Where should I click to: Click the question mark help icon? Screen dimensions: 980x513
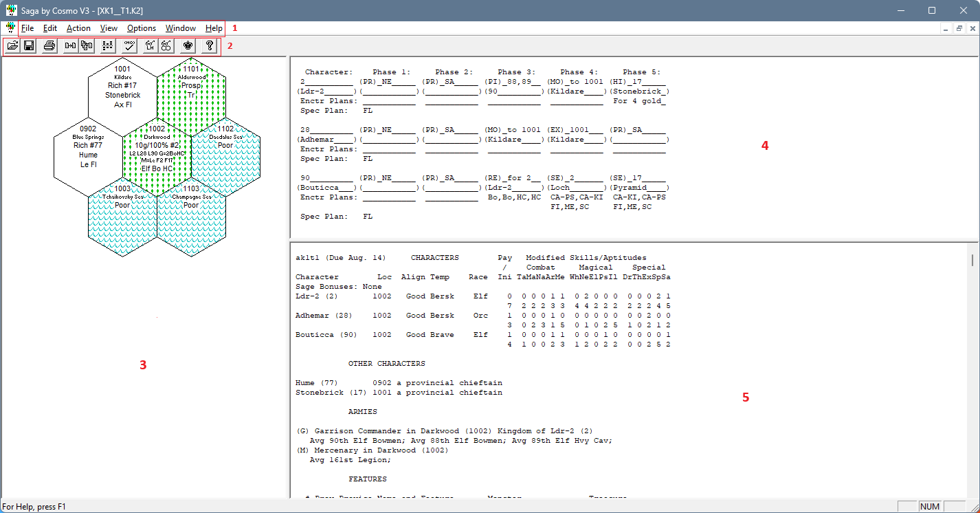pyautogui.click(x=210, y=46)
